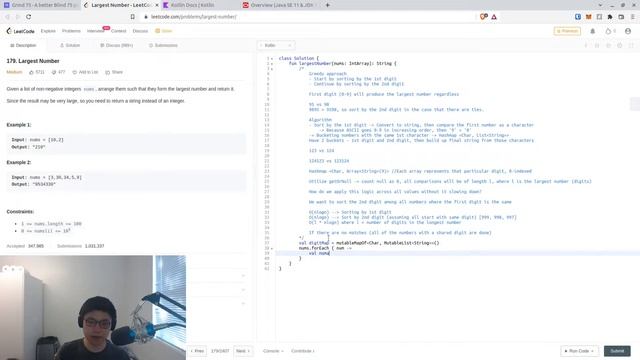The image size is (640, 360).
Task: Reload the LeetCode page
Action: point(29,17)
